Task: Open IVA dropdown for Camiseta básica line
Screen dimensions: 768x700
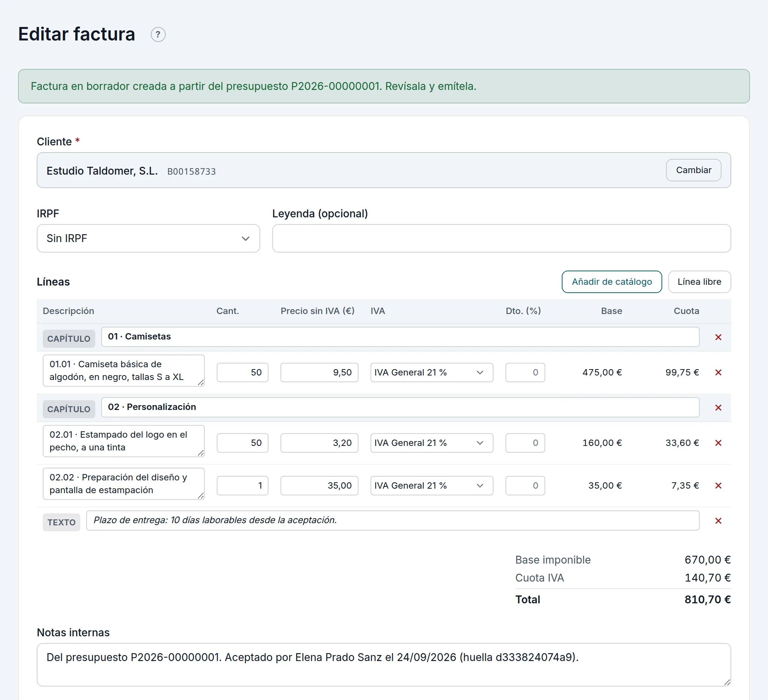Action: coord(432,372)
